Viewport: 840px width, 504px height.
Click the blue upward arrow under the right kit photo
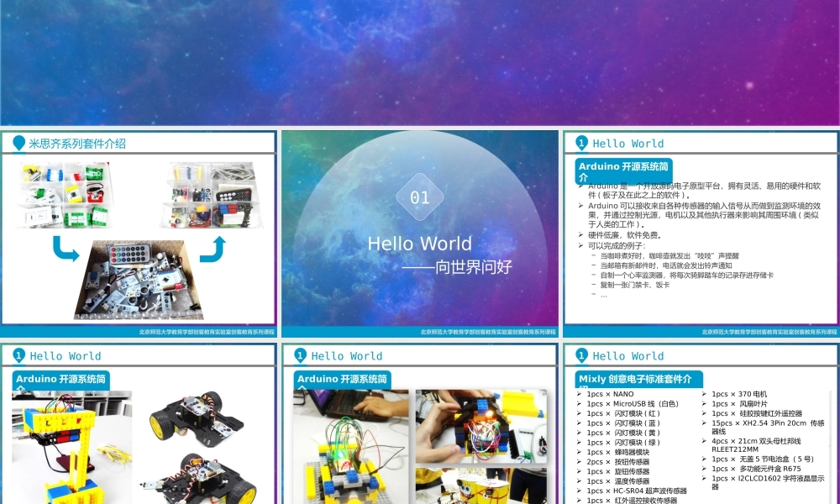(x=213, y=249)
